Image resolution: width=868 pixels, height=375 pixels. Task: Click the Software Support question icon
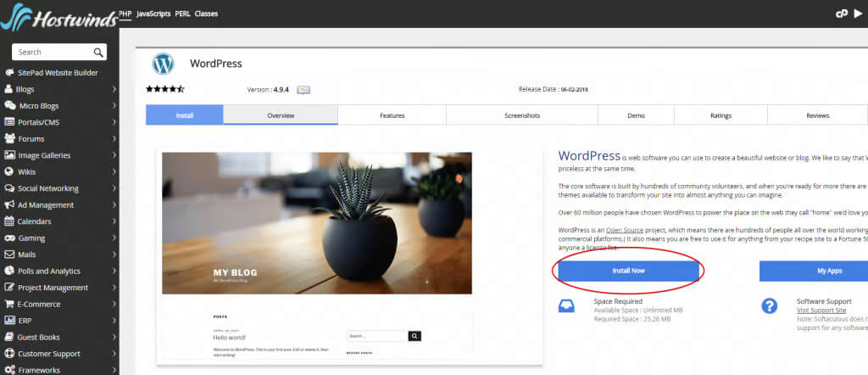point(770,305)
